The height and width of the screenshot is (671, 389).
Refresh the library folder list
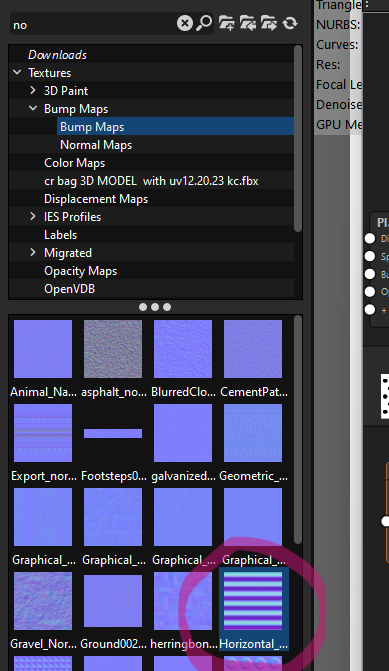[x=290, y=23]
